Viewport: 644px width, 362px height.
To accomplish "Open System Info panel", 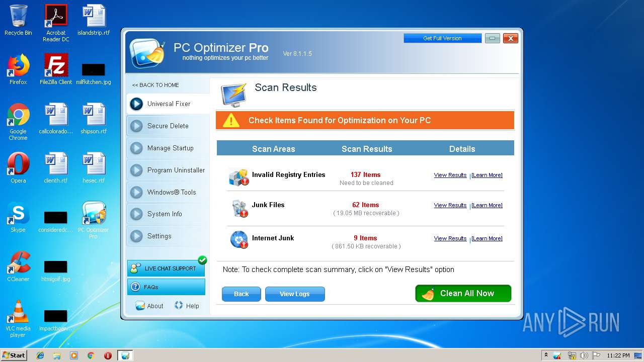I will tap(168, 214).
